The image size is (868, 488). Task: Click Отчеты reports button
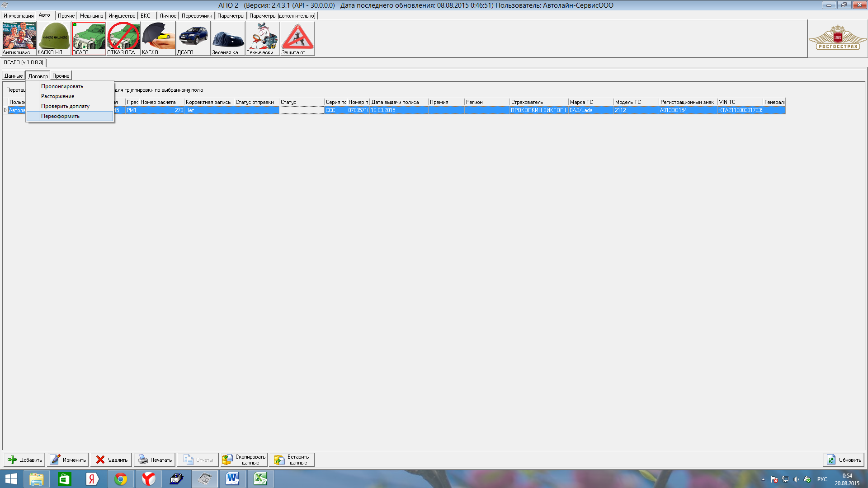tap(198, 460)
